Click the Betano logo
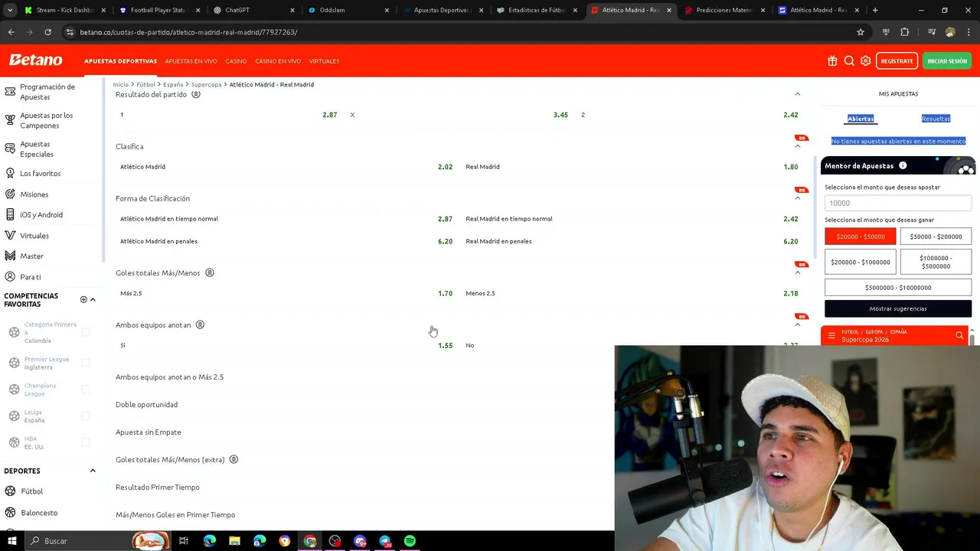980x551 pixels. coord(35,60)
